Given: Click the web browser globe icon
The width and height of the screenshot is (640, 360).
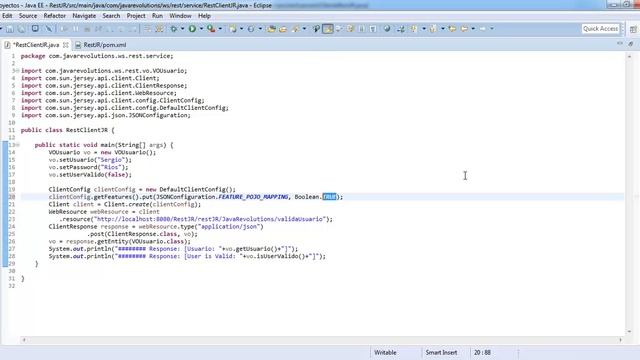Looking at the screenshot, I should point(387,29).
